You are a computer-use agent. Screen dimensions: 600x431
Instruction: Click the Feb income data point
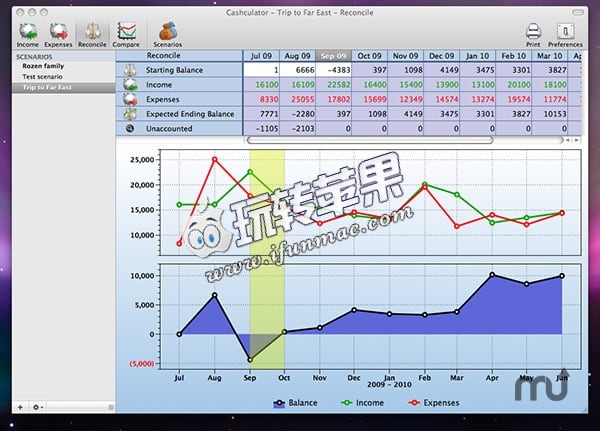pyautogui.click(x=425, y=184)
